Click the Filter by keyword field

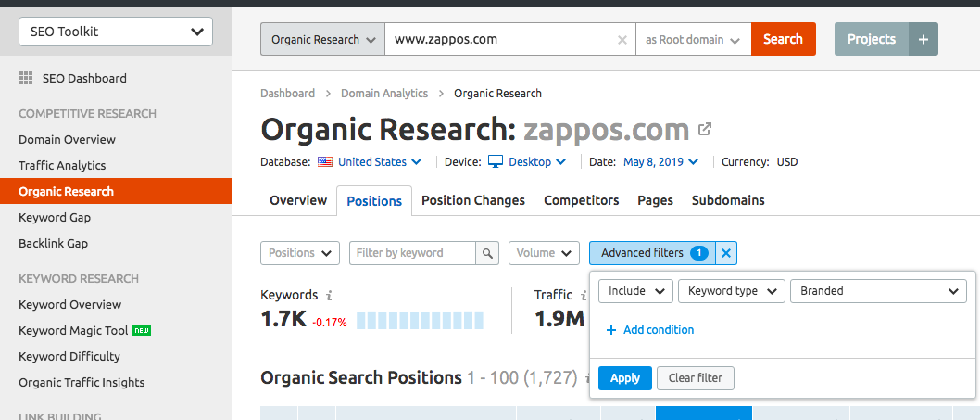pyautogui.click(x=412, y=253)
